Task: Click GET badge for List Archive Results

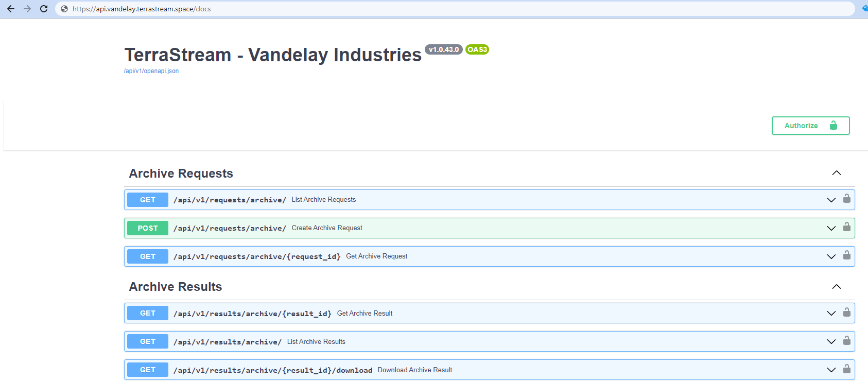Action: (x=148, y=341)
